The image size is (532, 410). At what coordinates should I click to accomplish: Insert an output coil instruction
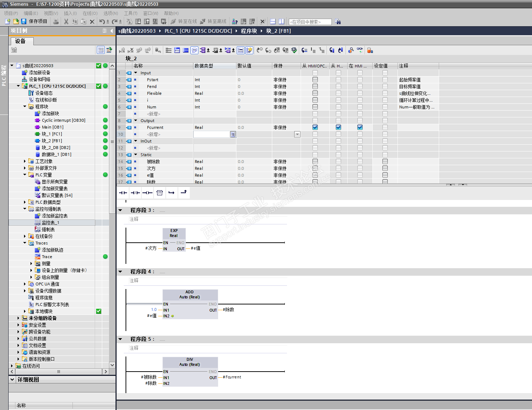(147, 193)
